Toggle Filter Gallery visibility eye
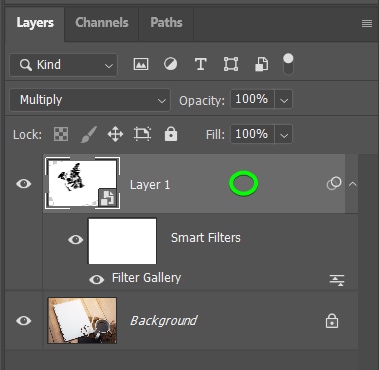 (x=97, y=279)
